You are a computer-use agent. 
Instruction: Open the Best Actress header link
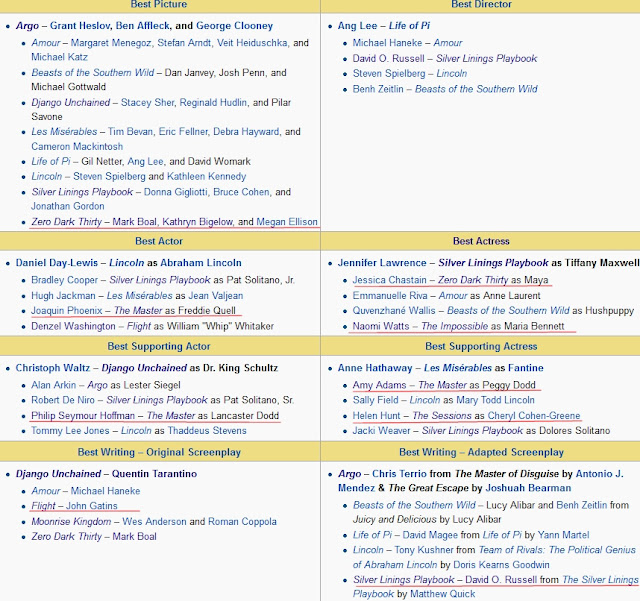pos(481,241)
